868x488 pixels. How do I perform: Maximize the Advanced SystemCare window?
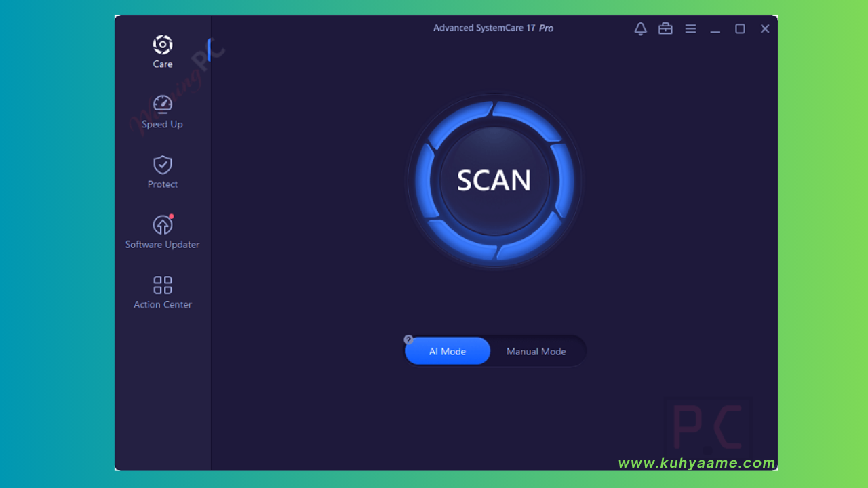tap(740, 28)
